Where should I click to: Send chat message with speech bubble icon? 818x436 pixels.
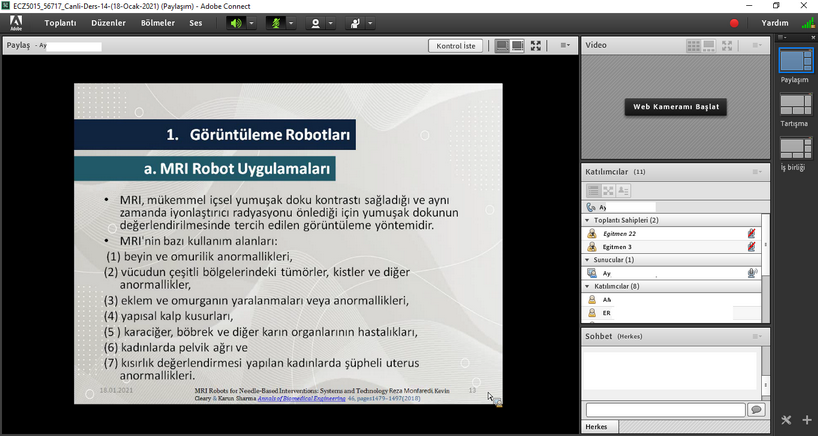tap(756, 410)
